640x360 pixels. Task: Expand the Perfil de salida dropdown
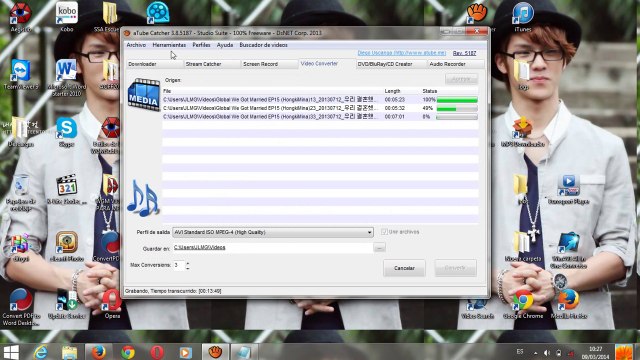(x=369, y=232)
